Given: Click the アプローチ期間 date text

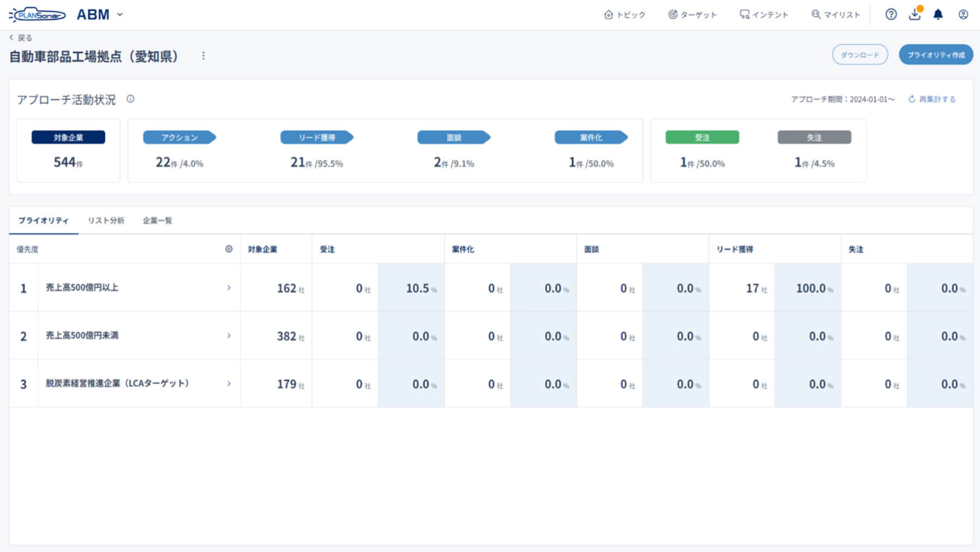Looking at the screenshot, I should (x=843, y=99).
